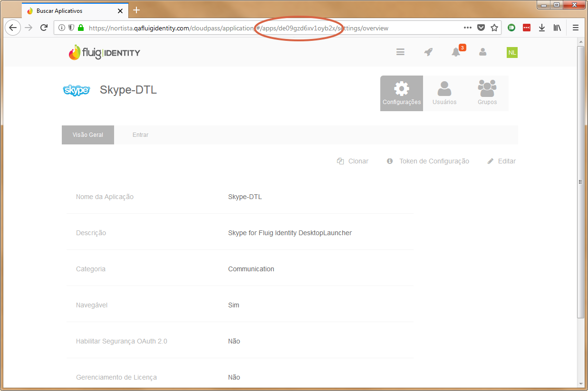Select the Visão Geral tab
Image resolution: width=588 pixels, height=391 pixels.
point(88,135)
